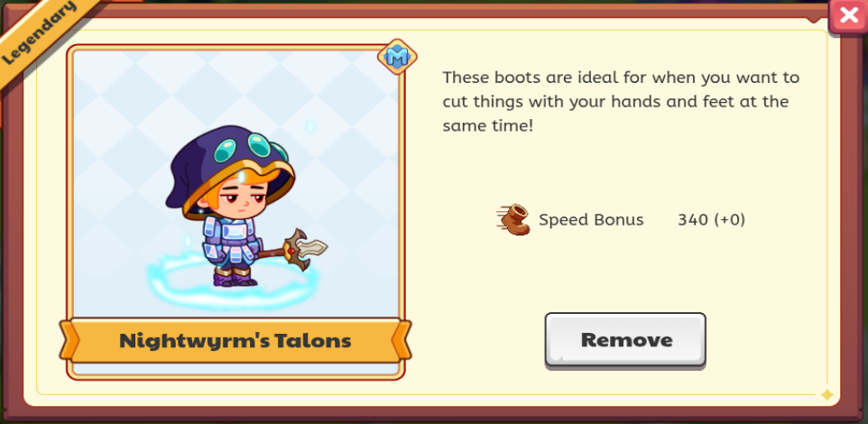Click the floating light orb above character
868x424 pixels.
click(310, 127)
